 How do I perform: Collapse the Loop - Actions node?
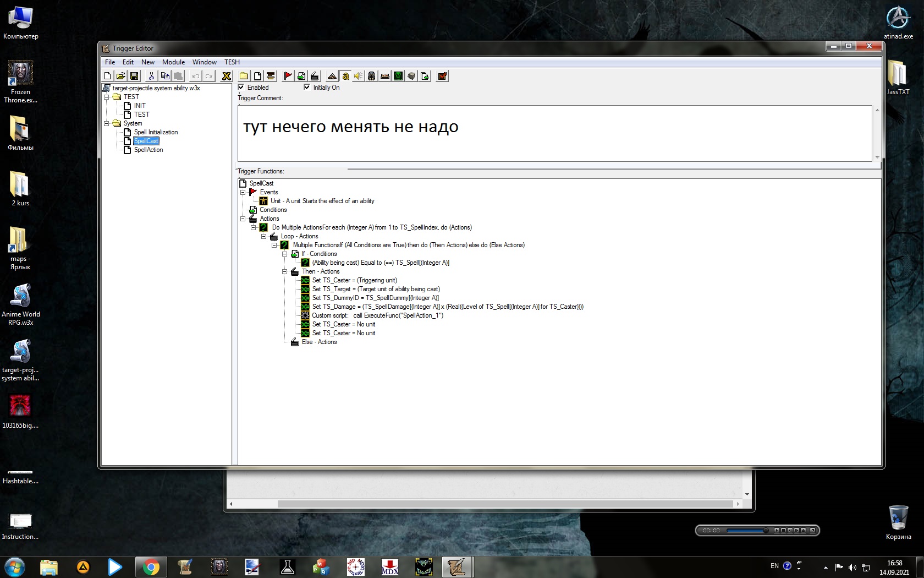[263, 236]
